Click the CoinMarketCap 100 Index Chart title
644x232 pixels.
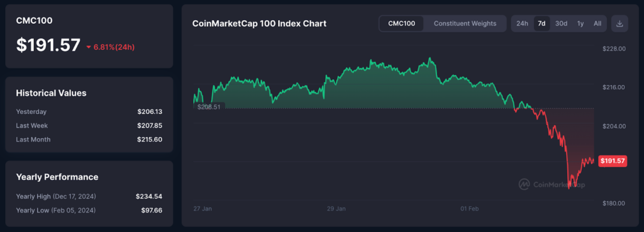tap(260, 23)
